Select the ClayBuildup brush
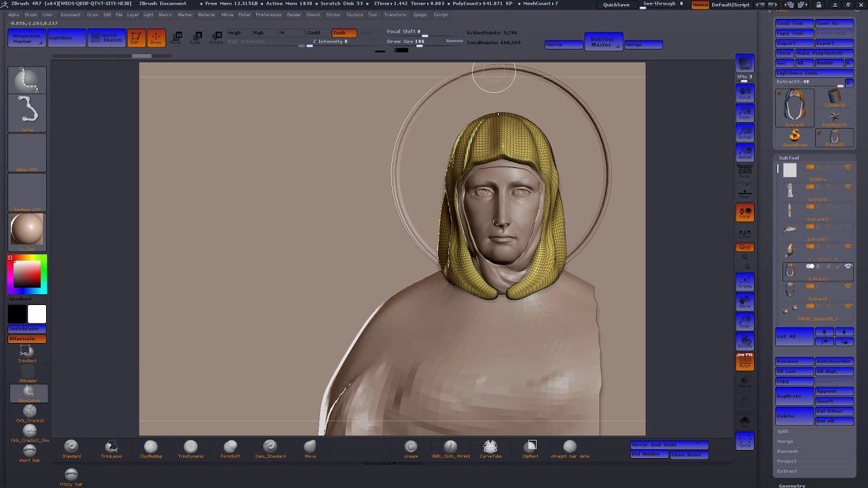 tap(151, 447)
